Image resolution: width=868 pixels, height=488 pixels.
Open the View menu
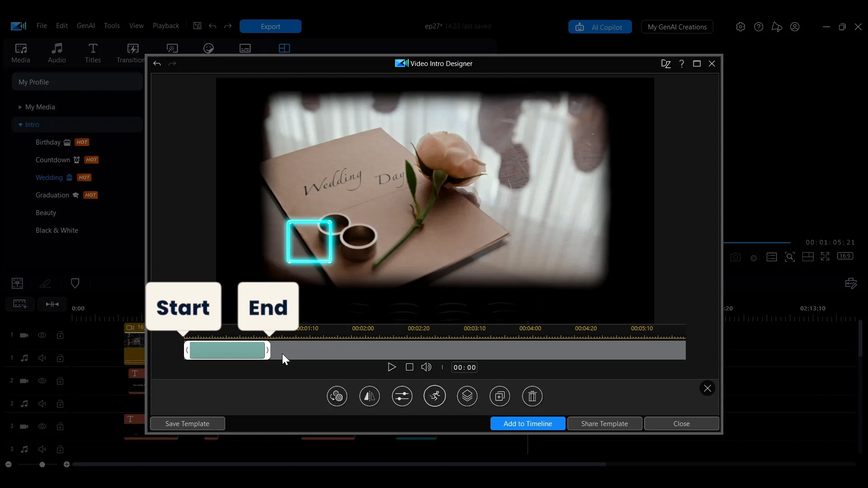click(x=136, y=26)
